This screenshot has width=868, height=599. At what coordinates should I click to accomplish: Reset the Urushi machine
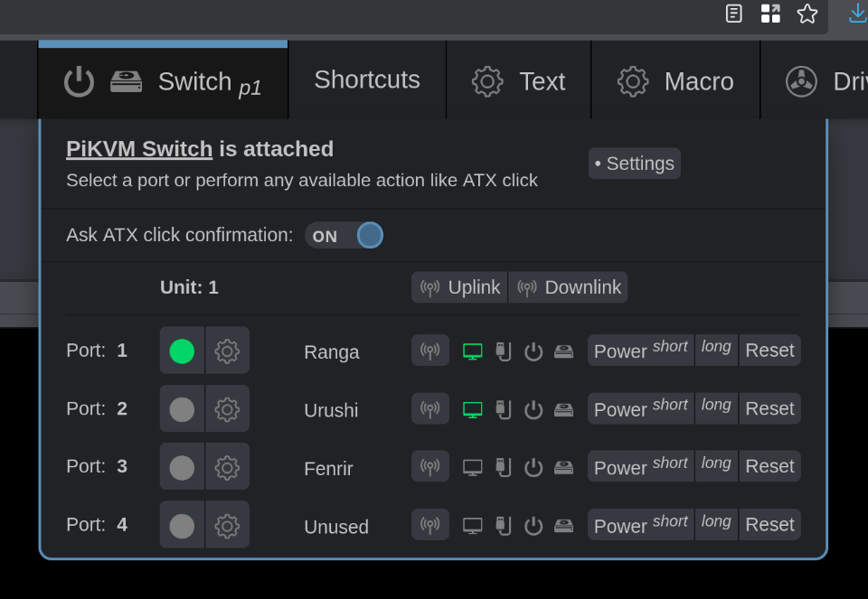pos(770,408)
